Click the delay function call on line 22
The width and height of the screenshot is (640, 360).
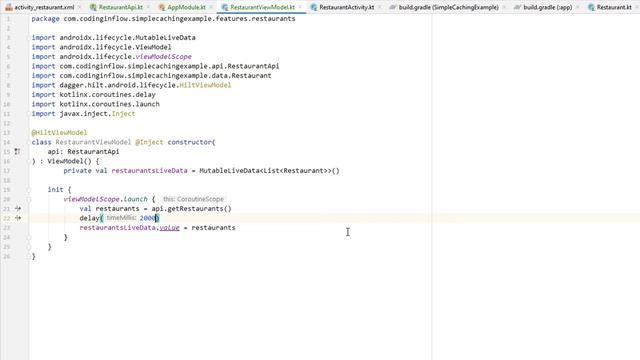89,218
